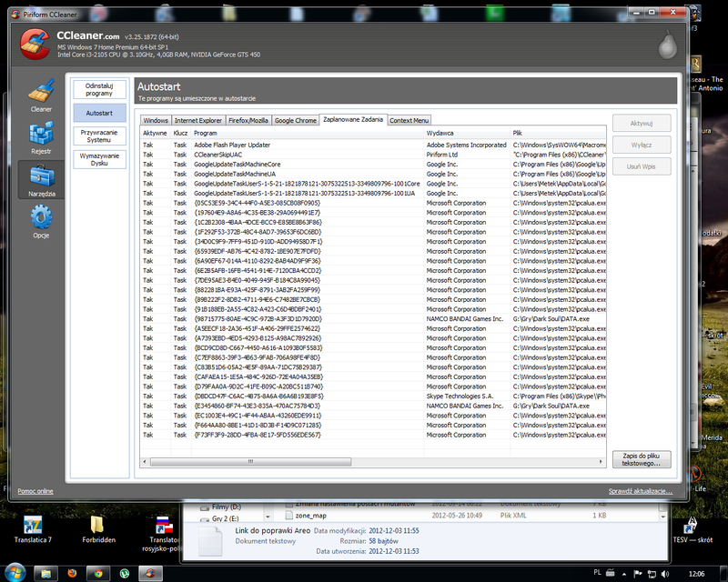This screenshot has height=582, width=728.
Task: Open the Cleaner section in sidebar
Action: click(x=41, y=94)
